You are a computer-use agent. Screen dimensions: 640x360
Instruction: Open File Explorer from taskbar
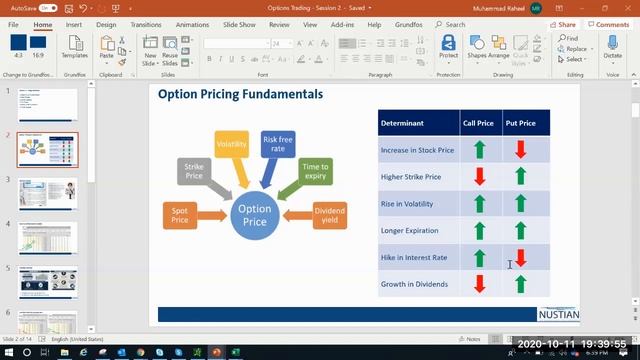[64, 352]
